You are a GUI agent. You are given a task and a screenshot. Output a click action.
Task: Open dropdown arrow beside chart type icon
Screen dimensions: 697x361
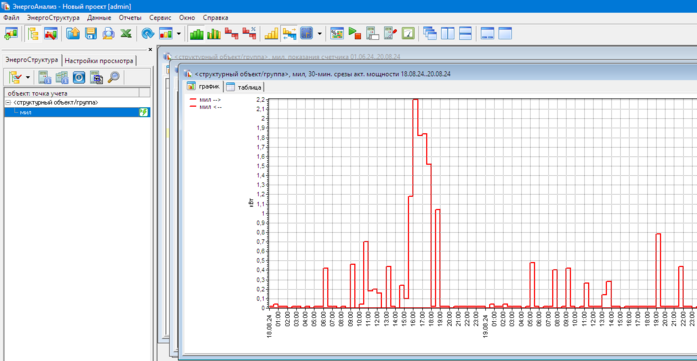click(x=178, y=33)
